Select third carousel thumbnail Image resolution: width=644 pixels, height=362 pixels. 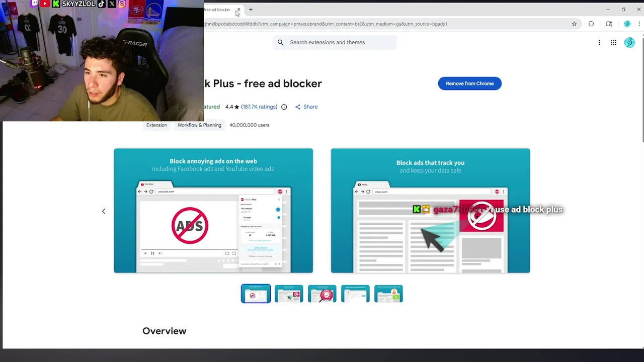tap(322, 294)
